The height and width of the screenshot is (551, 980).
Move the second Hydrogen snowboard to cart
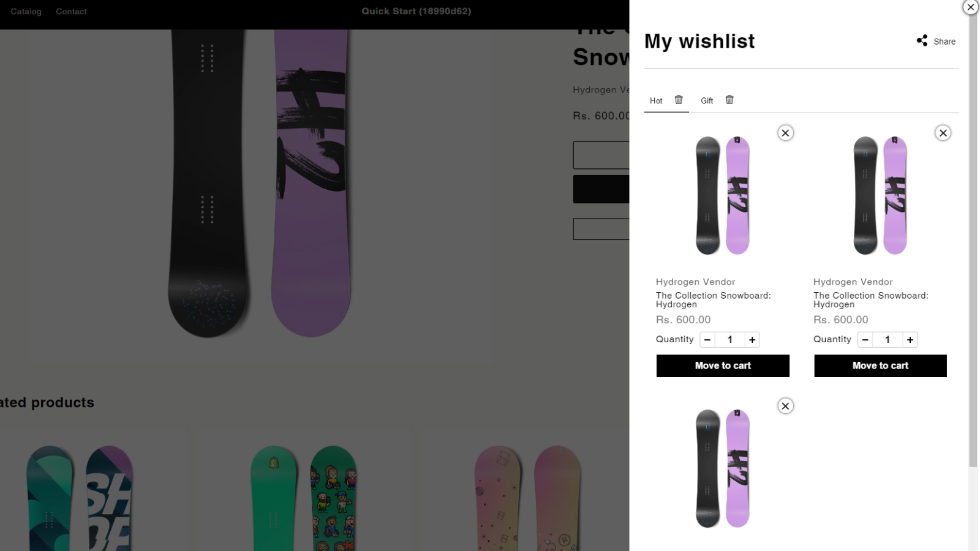(880, 365)
